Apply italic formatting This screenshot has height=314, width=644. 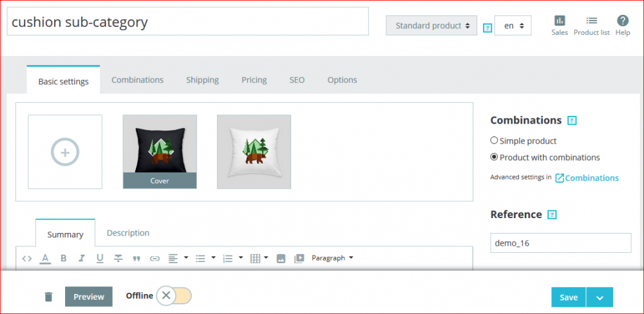(82, 259)
